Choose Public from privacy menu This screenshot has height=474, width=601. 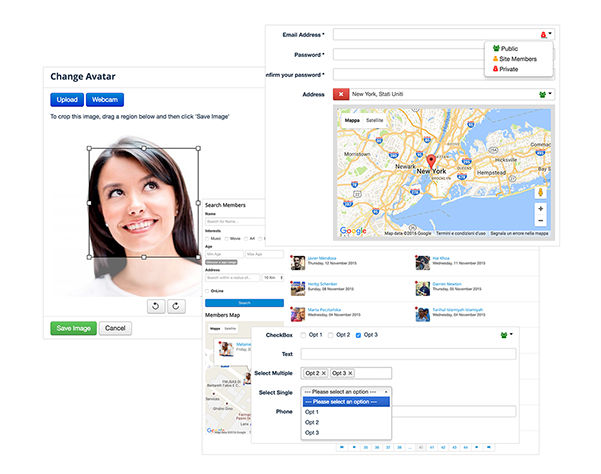click(506, 49)
